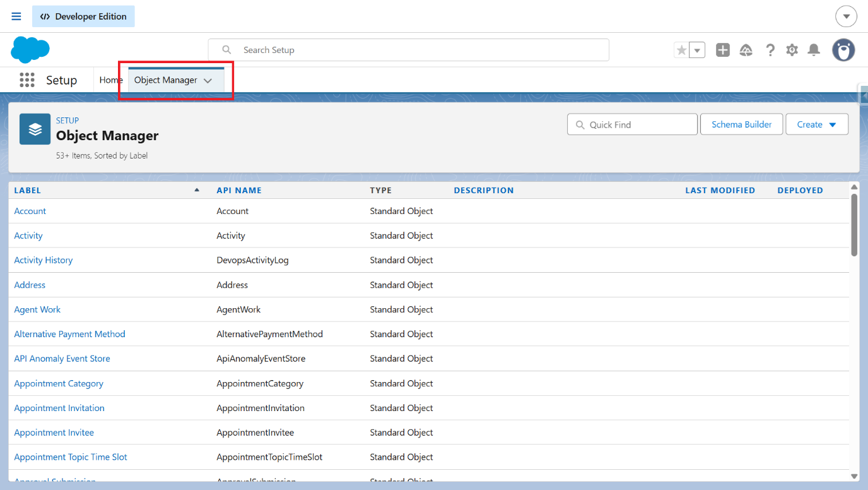Open the App Launcher dots grid
The image size is (868, 490).
27,80
